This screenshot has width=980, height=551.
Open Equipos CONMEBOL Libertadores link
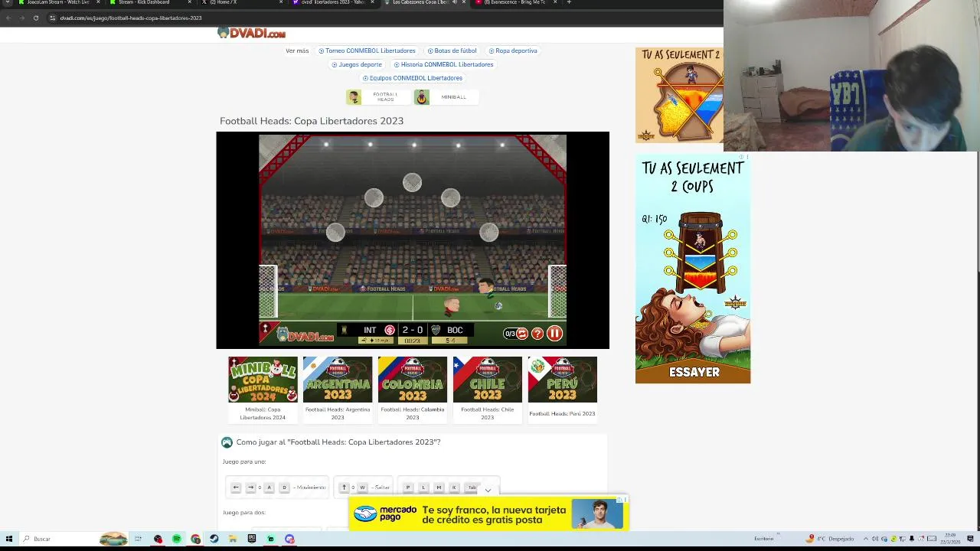413,78
